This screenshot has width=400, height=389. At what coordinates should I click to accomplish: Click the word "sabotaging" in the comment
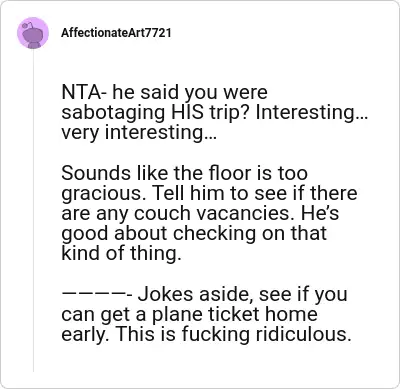[x=113, y=113]
